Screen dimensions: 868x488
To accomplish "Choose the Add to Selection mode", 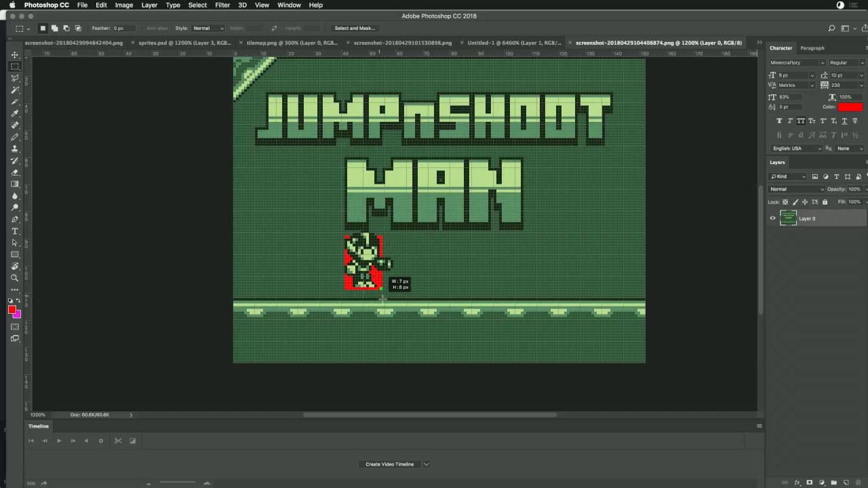I will point(55,28).
